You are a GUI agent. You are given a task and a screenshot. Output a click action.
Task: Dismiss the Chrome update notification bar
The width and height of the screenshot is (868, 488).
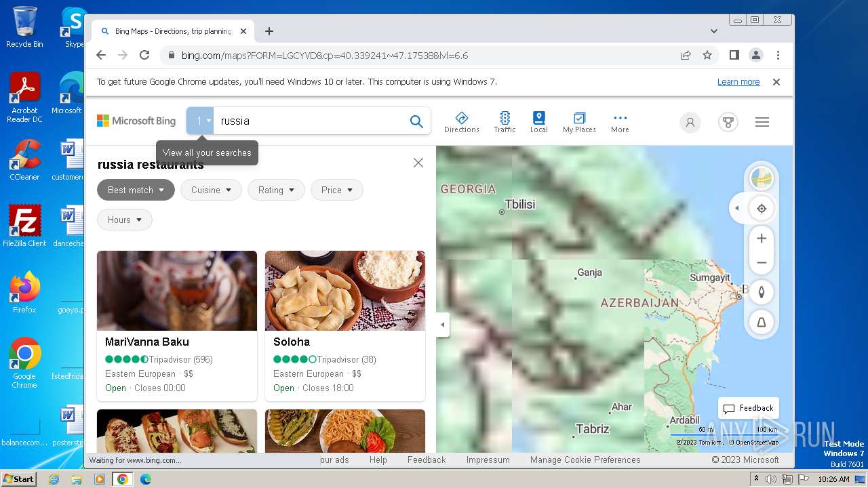pos(776,82)
